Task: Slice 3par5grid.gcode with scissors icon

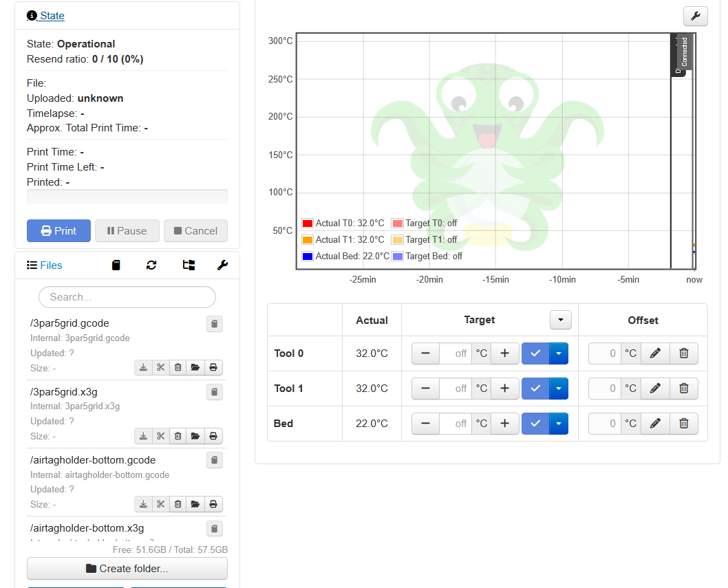Action: click(x=160, y=367)
